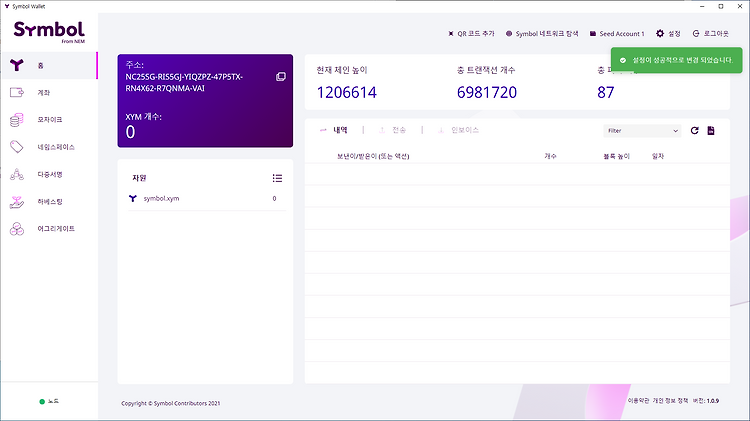Open the Seed Account 1 selector
Viewport: 750px width, 421px height.
point(617,33)
